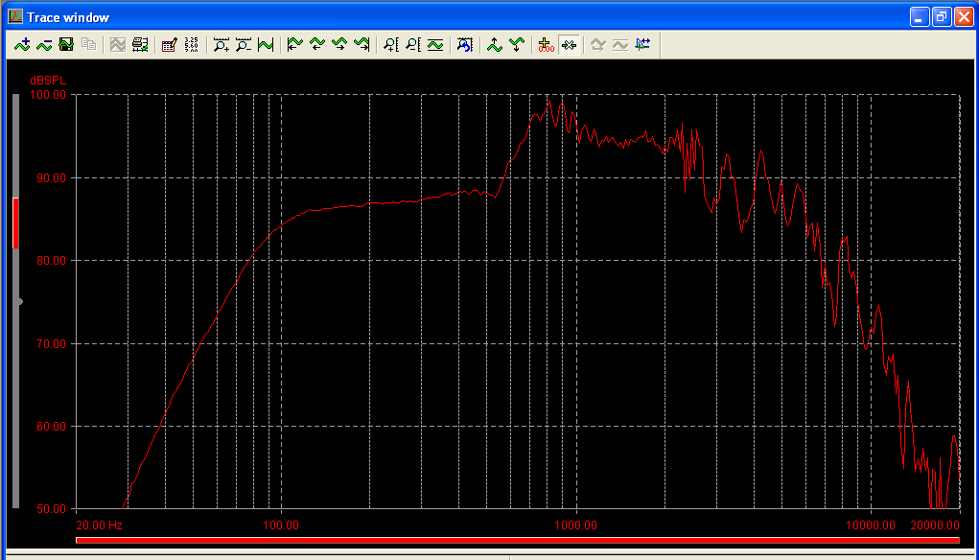The width and height of the screenshot is (979, 560).
Task: Click the 60.00 dB axis value
Action: coord(51,427)
